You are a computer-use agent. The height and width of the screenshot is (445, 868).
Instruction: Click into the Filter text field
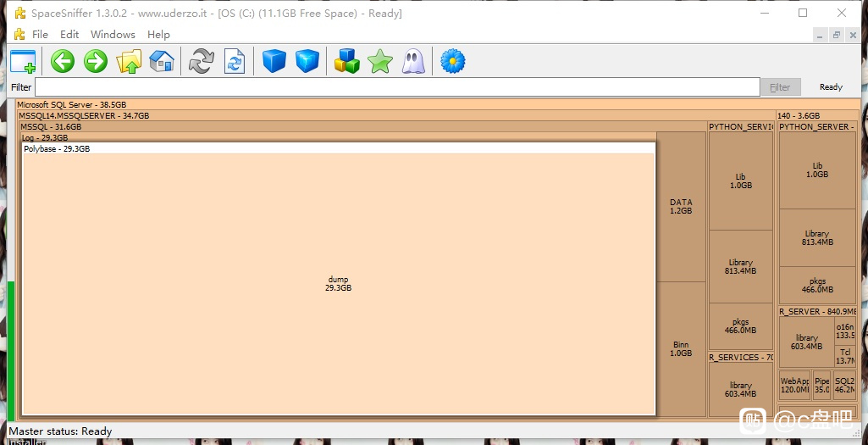pyautogui.click(x=397, y=87)
